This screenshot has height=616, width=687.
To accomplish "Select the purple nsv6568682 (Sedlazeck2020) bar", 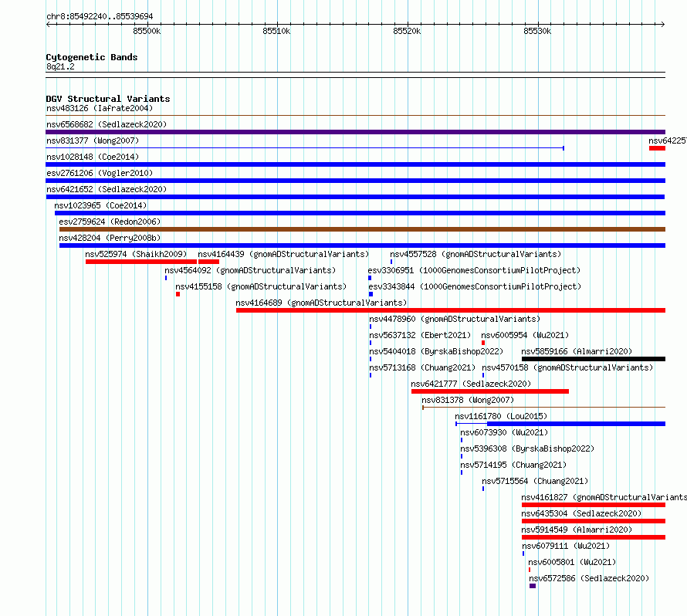I will (355, 132).
